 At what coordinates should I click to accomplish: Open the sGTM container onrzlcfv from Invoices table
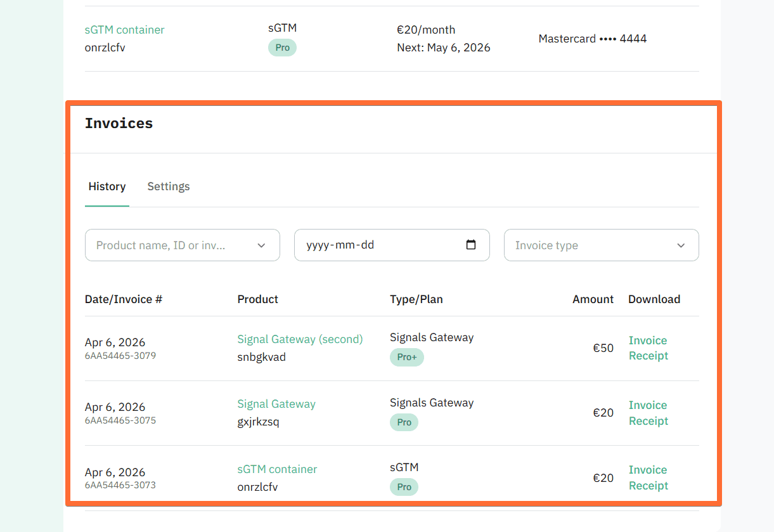(x=277, y=469)
